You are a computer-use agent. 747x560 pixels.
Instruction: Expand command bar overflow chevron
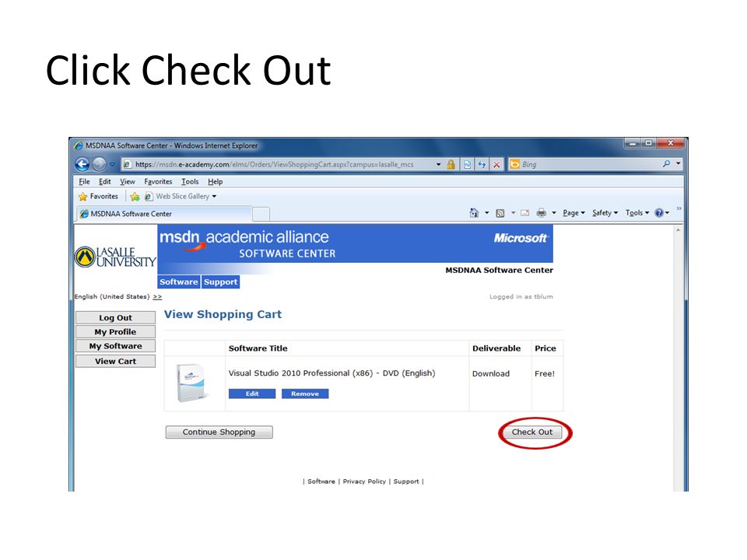click(x=679, y=208)
